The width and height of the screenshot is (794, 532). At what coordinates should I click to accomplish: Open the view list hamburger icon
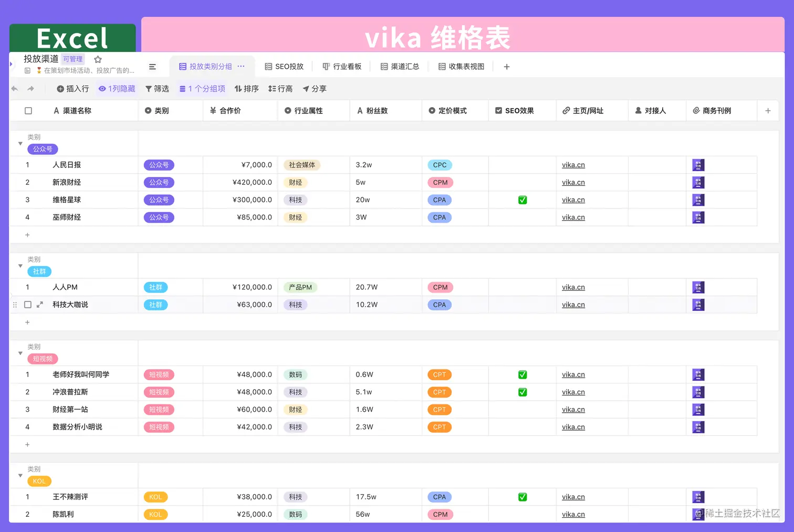click(152, 67)
